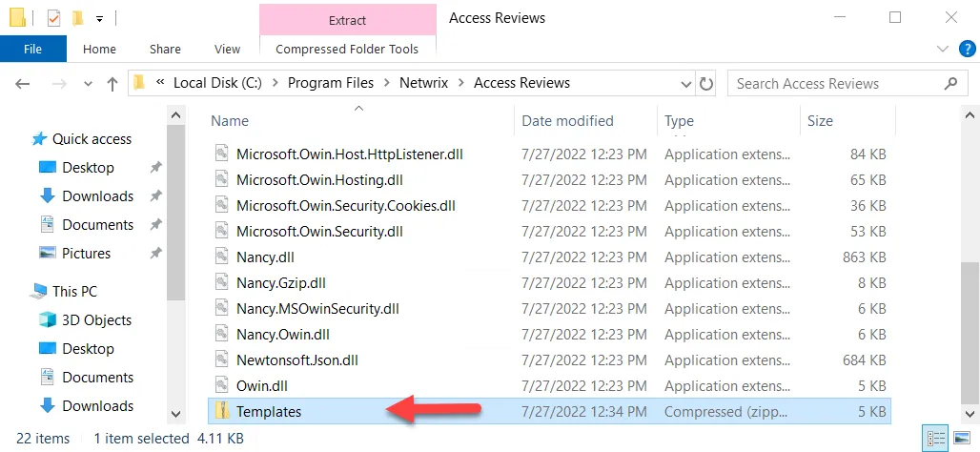Click Program Files breadcrumb

tap(331, 83)
